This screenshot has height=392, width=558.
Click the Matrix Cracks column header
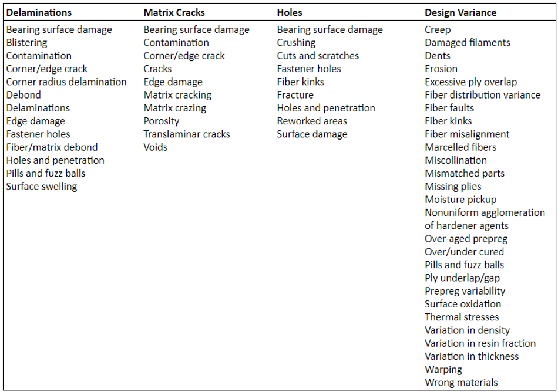(174, 12)
